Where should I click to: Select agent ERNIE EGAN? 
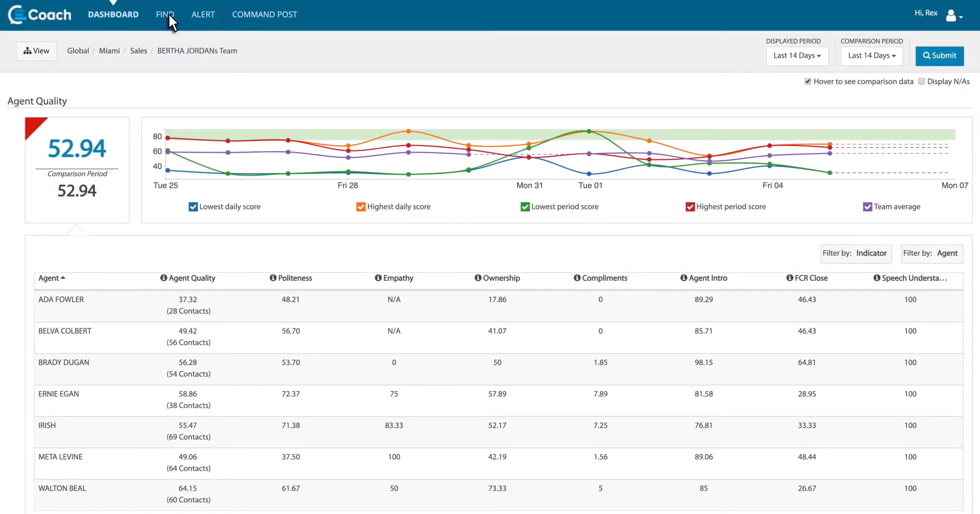[59, 394]
